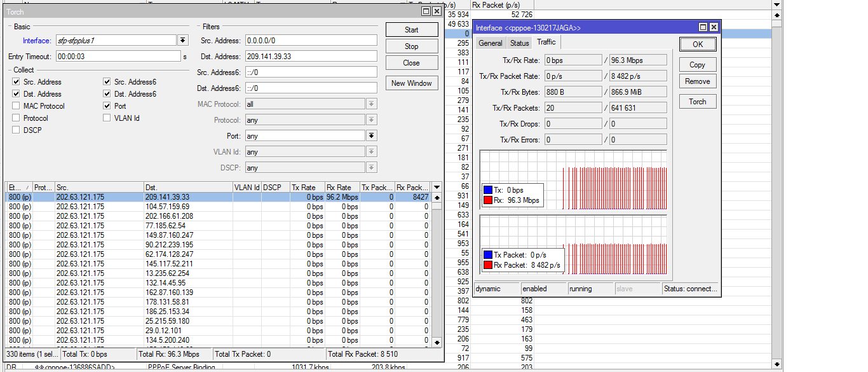Click the Interface field sfp-sfpplus1
The height and width of the screenshot is (372, 868).
point(115,40)
